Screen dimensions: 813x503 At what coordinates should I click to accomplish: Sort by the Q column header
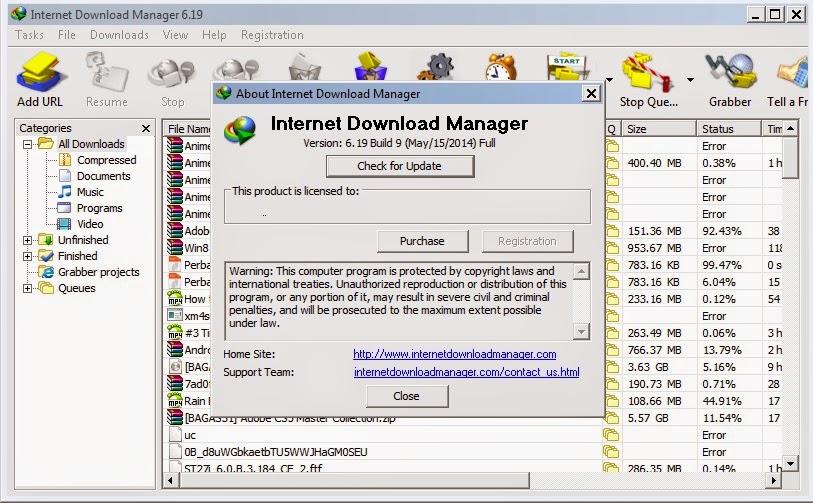pos(613,129)
